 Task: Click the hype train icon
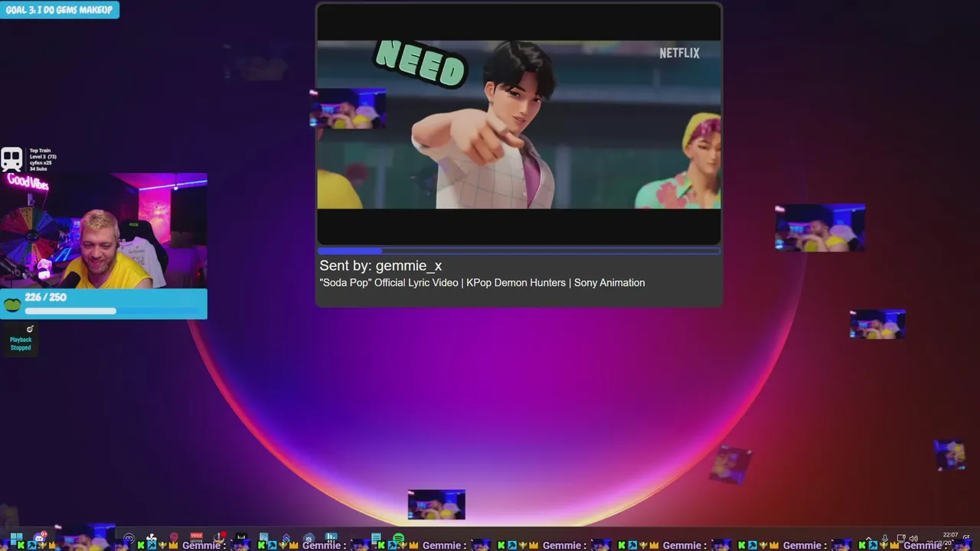coord(11,159)
